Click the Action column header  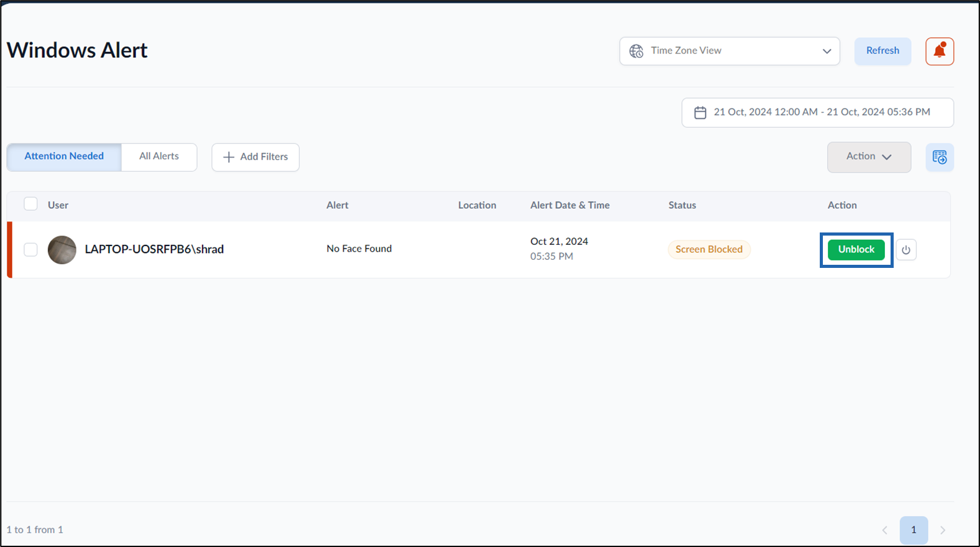(842, 205)
